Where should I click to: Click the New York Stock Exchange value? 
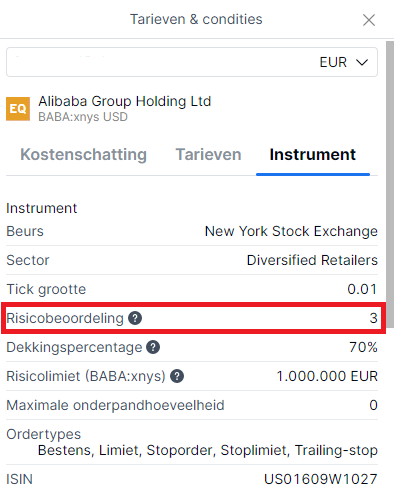click(x=291, y=231)
